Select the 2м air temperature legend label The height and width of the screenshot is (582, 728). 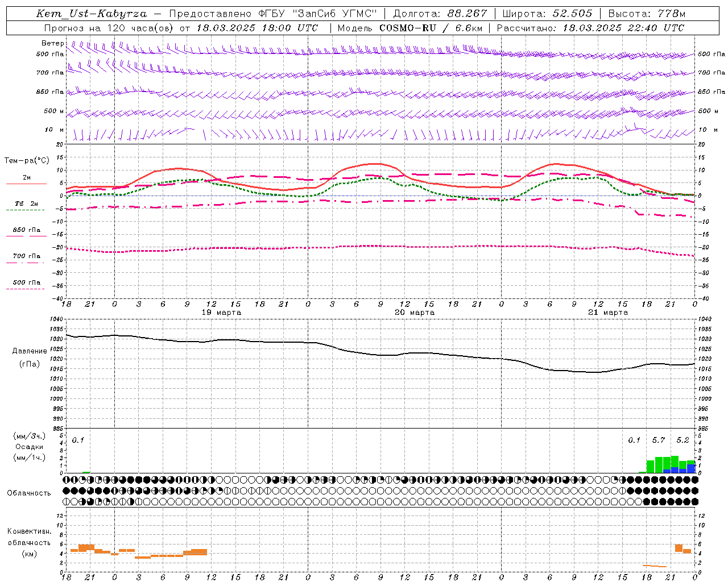coord(27,177)
